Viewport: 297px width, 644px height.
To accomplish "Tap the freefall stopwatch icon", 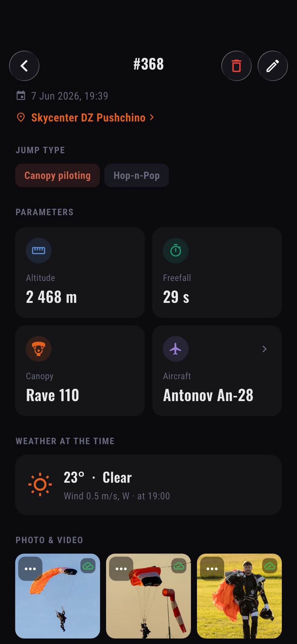I will [175, 250].
